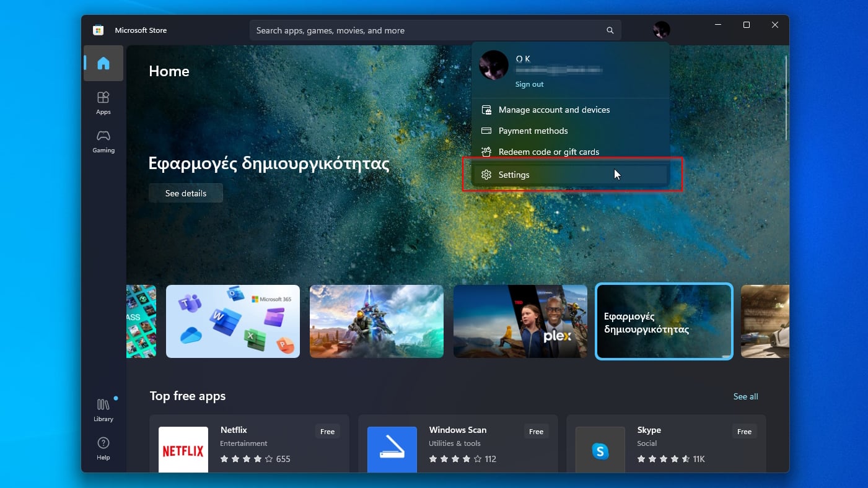The image size is (868, 488).
Task: Click the Free button for Skype
Action: click(x=745, y=432)
